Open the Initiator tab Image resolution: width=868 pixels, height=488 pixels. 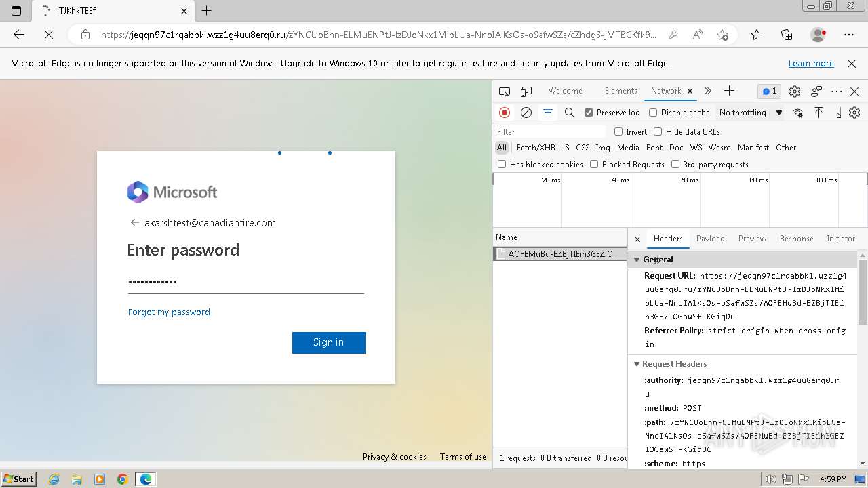tap(840, 239)
